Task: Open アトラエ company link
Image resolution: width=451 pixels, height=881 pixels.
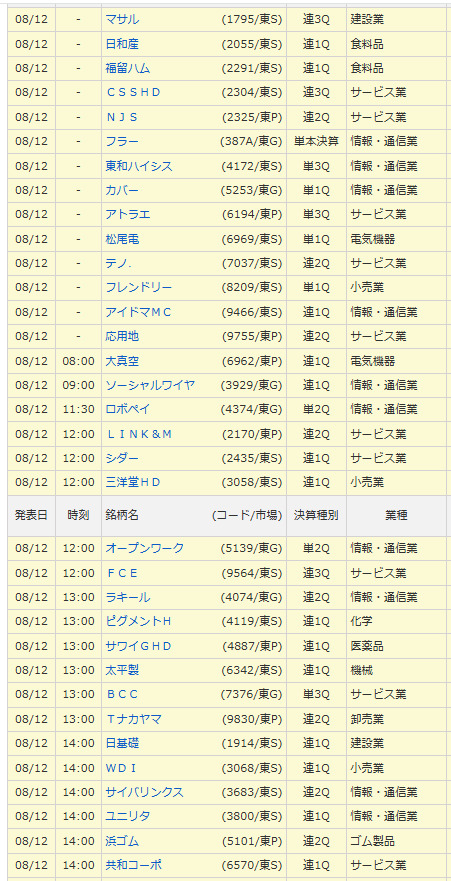Action: click(x=128, y=214)
